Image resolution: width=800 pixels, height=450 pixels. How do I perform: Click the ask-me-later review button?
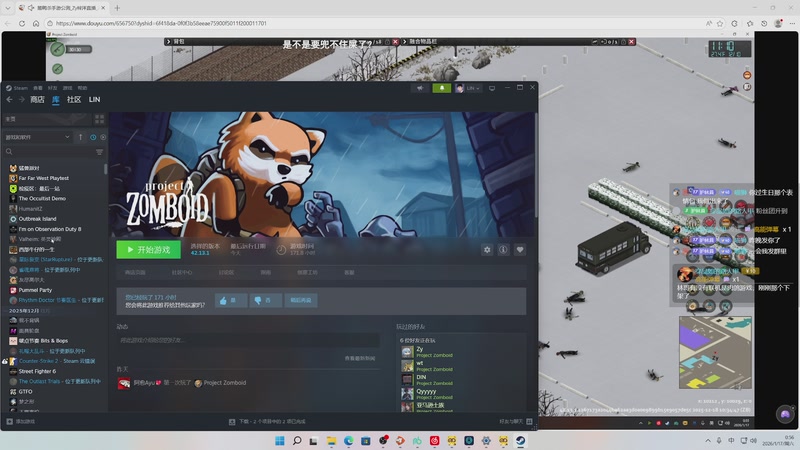click(x=301, y=301)
